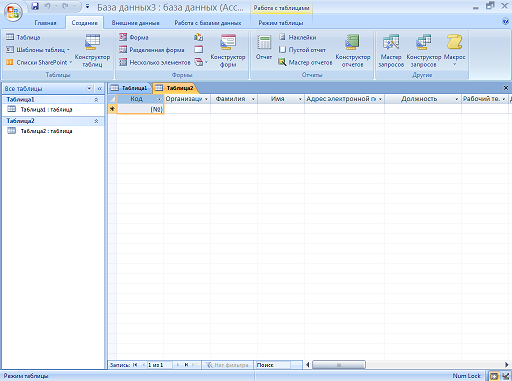Open Конструктор таблиц from the ribbon

point(92,50)
